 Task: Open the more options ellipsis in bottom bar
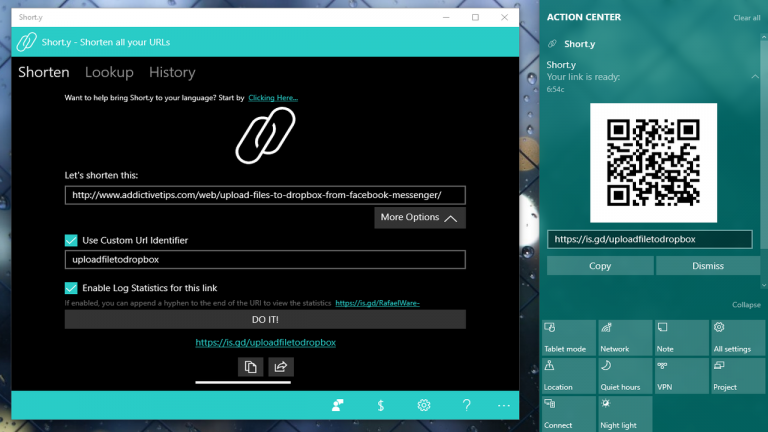(x=504, y=405)
